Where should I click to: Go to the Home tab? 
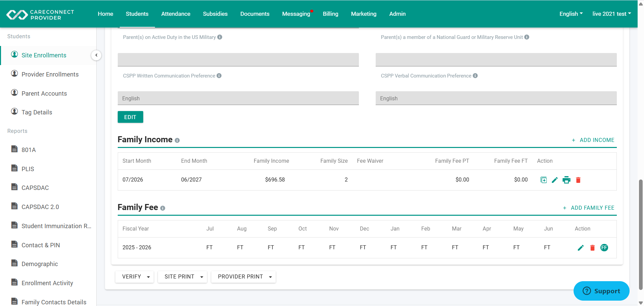106,14
